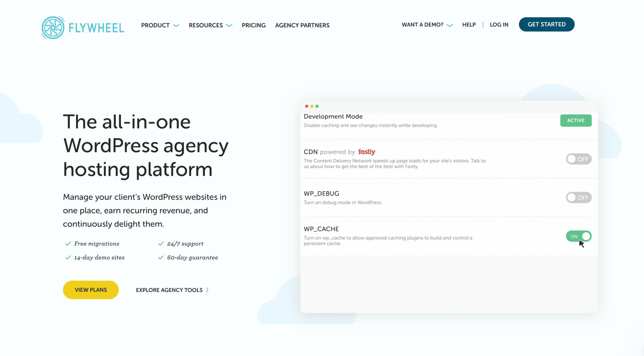Go to the Pricing page

(x=254, y=25)
